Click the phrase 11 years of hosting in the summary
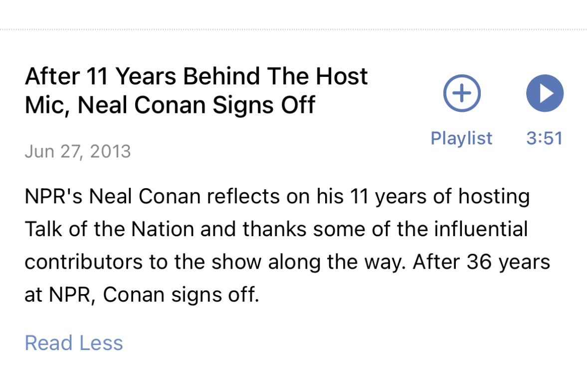The image size is (588, 386). (439, 197)
